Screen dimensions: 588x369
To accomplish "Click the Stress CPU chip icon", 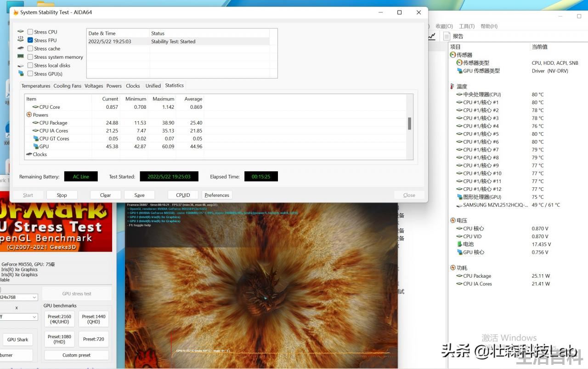I will pyautogui.click(x=21, y=31).
